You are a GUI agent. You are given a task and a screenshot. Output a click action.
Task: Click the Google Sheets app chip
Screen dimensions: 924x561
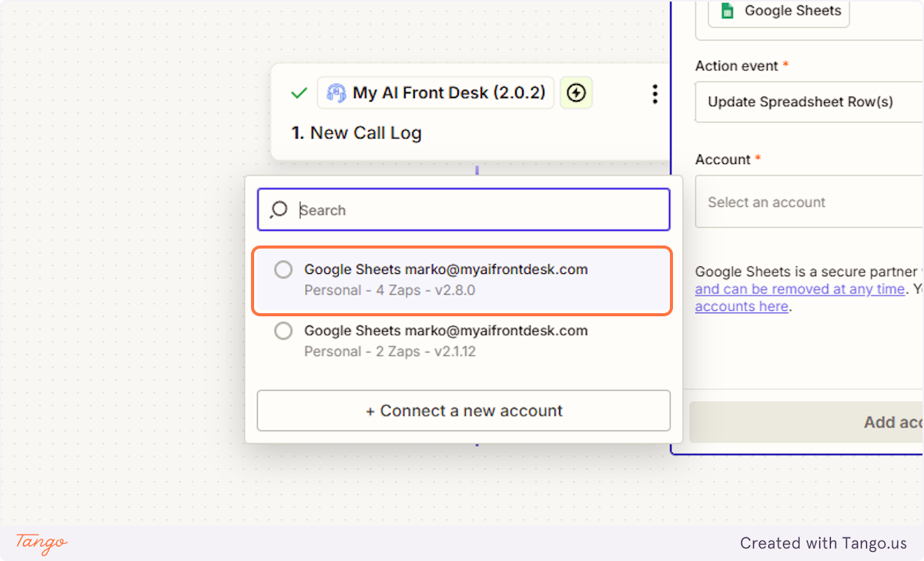[x=778, y=12]
